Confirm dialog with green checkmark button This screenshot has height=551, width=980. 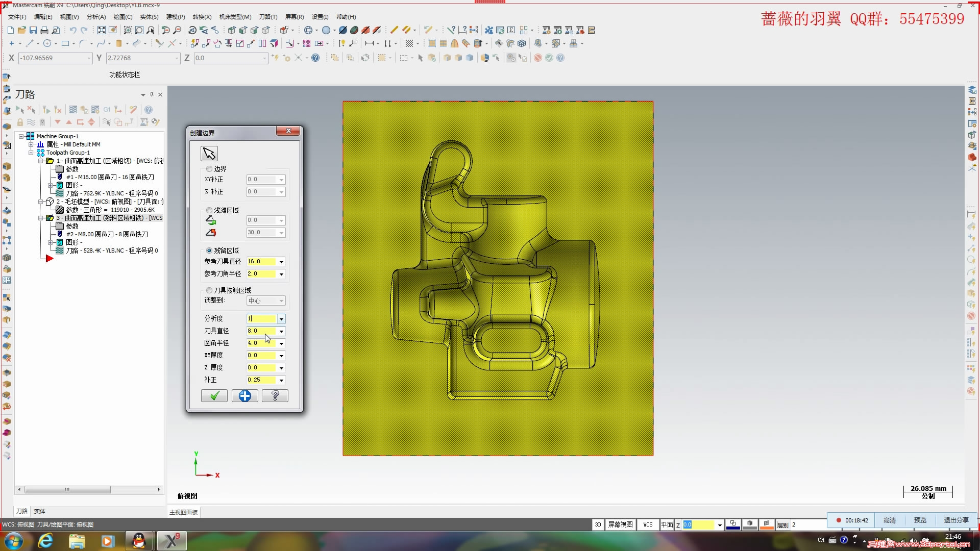coord(214,396)
